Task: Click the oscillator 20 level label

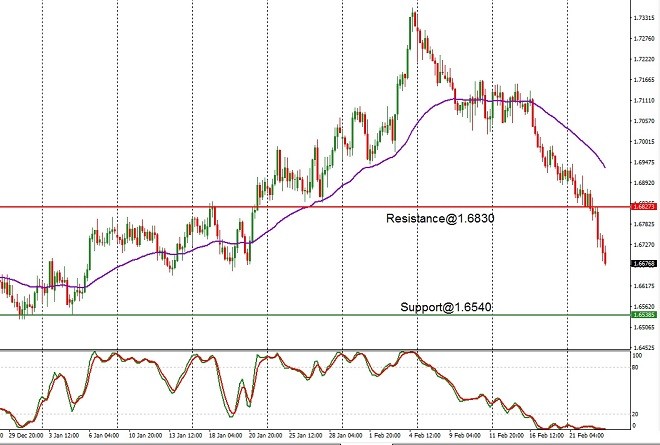Action: point(636,414)
